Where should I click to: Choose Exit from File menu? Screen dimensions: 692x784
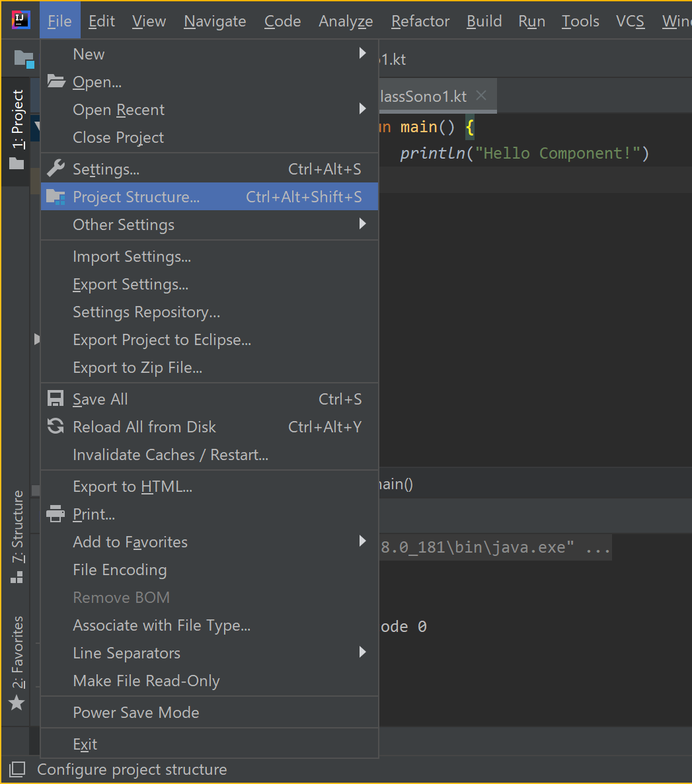(x=210, y=744)
